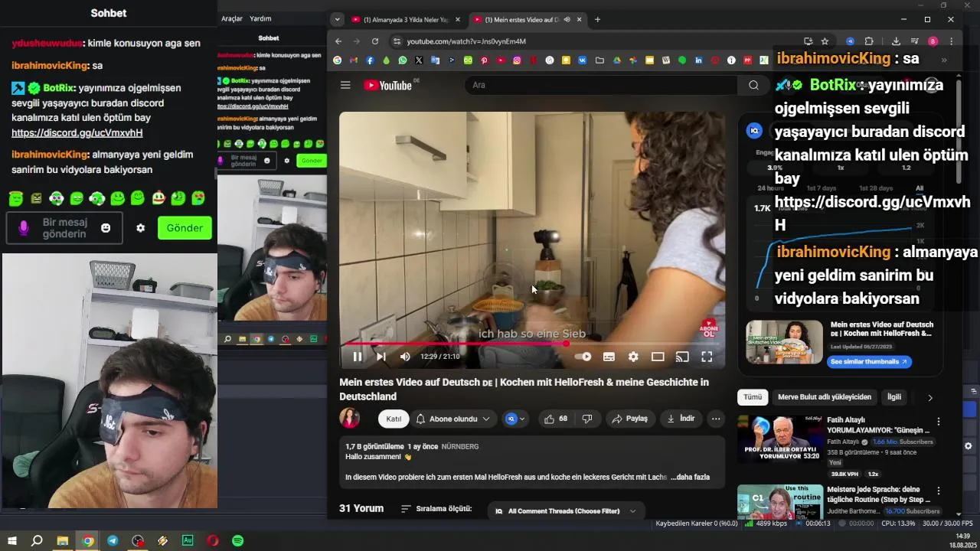Open Windows taskbar search
980x551 pixels.
point(37,541)
